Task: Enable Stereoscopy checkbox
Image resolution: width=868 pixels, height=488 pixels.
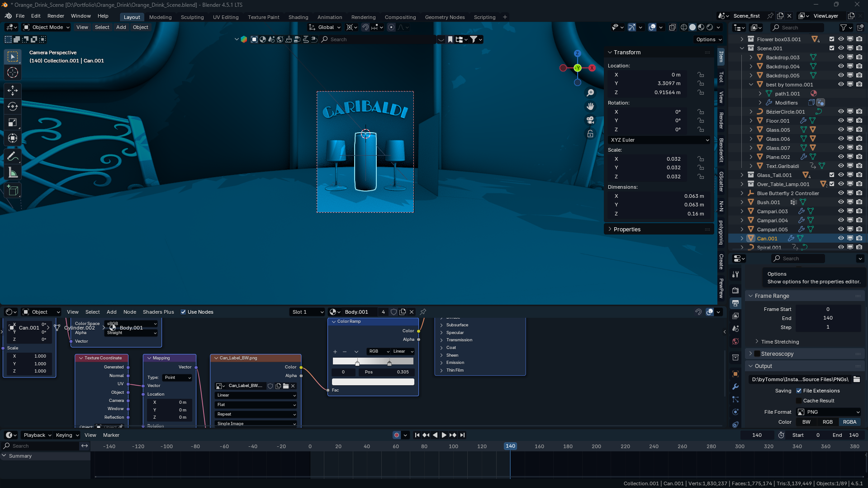Action: pyautogui.click(x=757, y=354)
